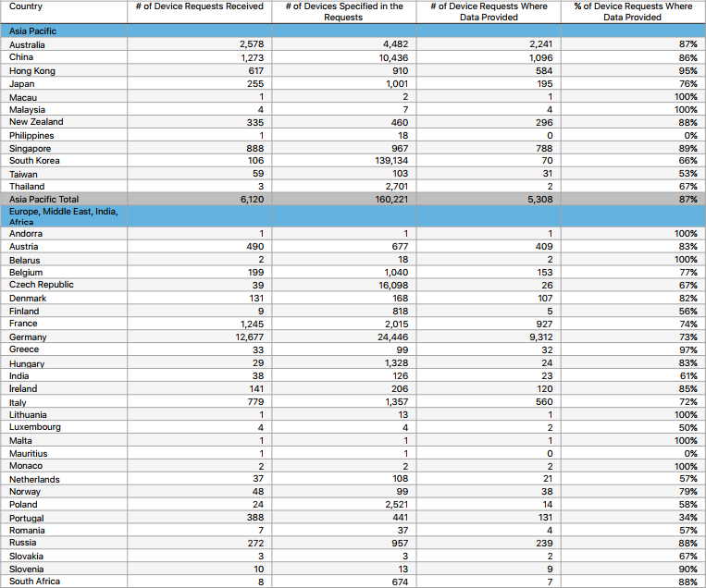Image resolution: width=706 pixels, height=588 pixels.
Task: Select Europe, Middle East, India section header
Action: (64, 216)
